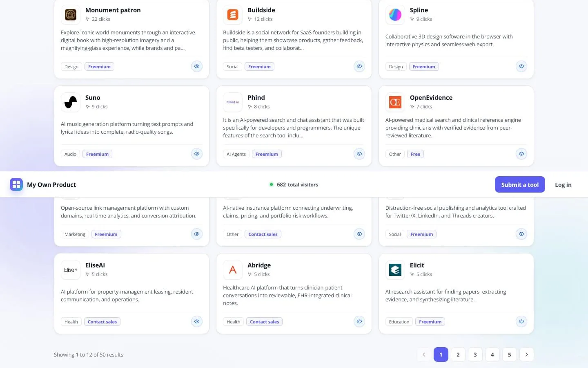Open the My Own Product home link
The height and width of the screenshot is (368, 588).
(43, 184)
